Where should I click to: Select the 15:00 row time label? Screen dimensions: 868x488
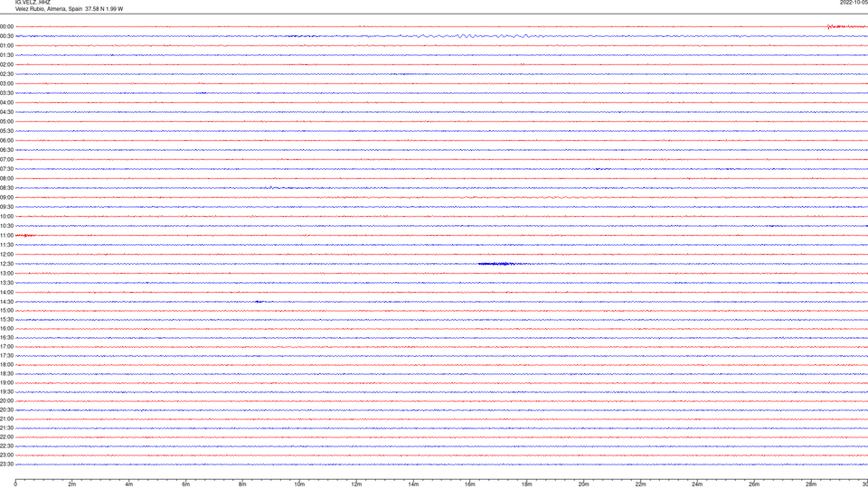tap(6, 310)
